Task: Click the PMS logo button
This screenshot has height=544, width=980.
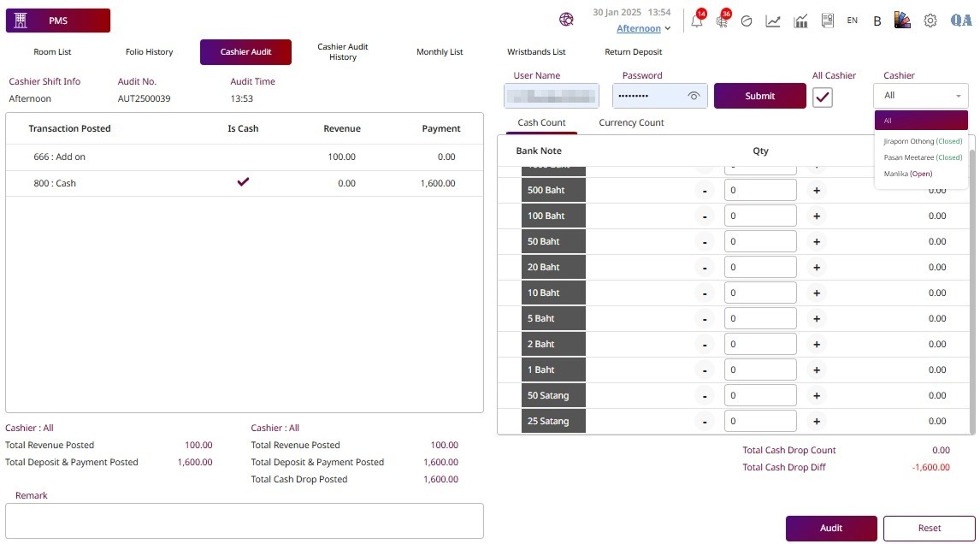Action: click(58, 21)
